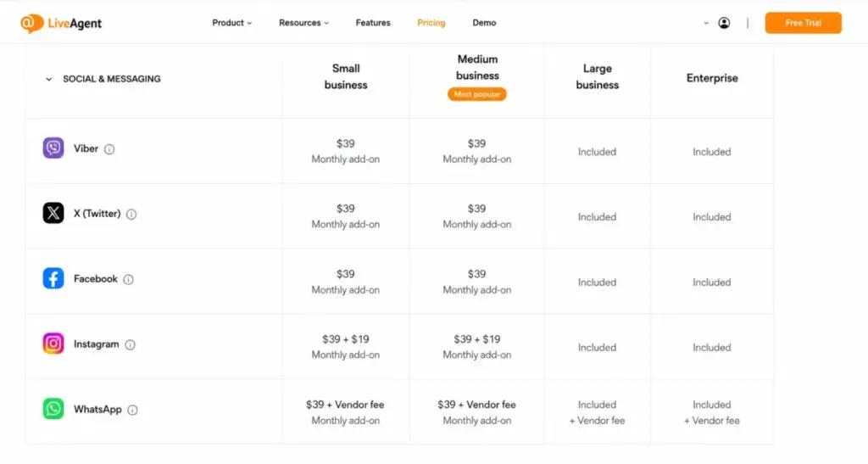The width and height of the screenshot is (868, 464).
Task: Click Viber Small business $39 price
Action: [346, 143]
